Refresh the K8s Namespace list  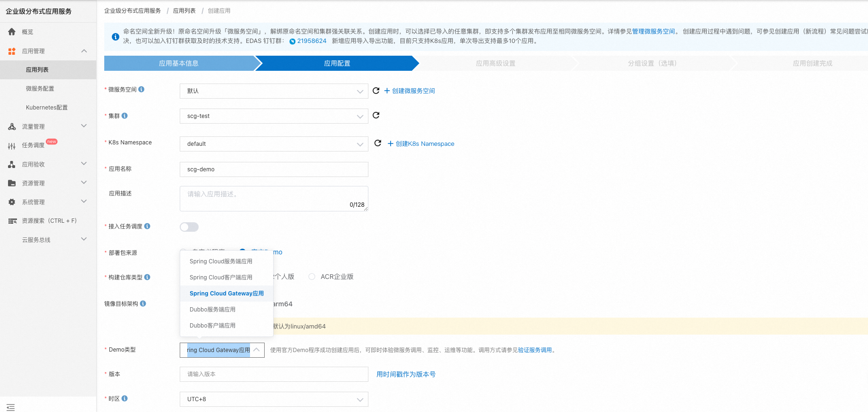point(378,143)
